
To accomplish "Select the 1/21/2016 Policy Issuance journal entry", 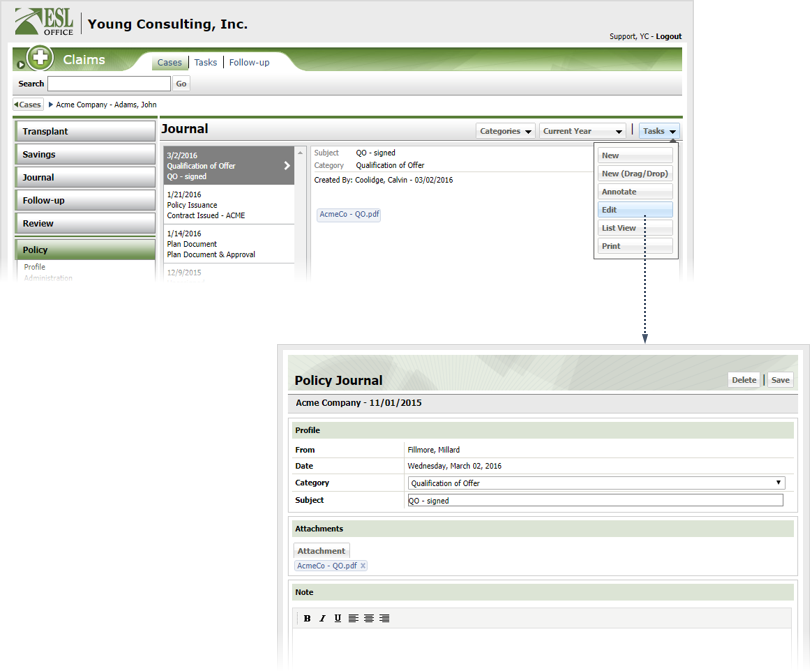I will [229, 205].
